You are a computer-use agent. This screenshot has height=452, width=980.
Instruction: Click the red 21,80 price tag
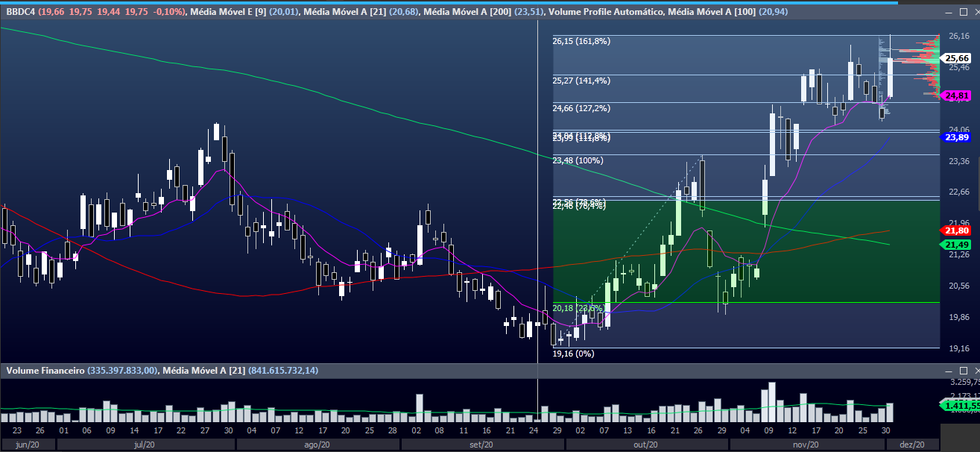(x=957, y=231)
